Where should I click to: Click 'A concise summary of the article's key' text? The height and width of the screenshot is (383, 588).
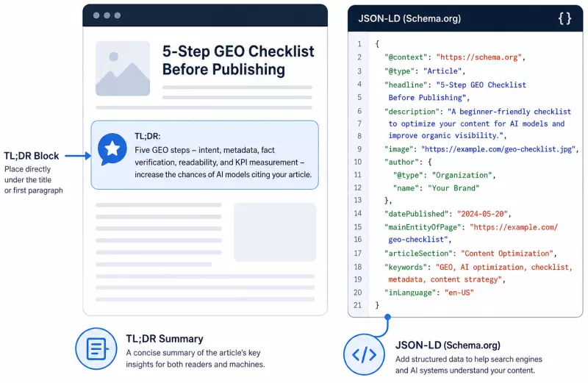pos(193,353)
